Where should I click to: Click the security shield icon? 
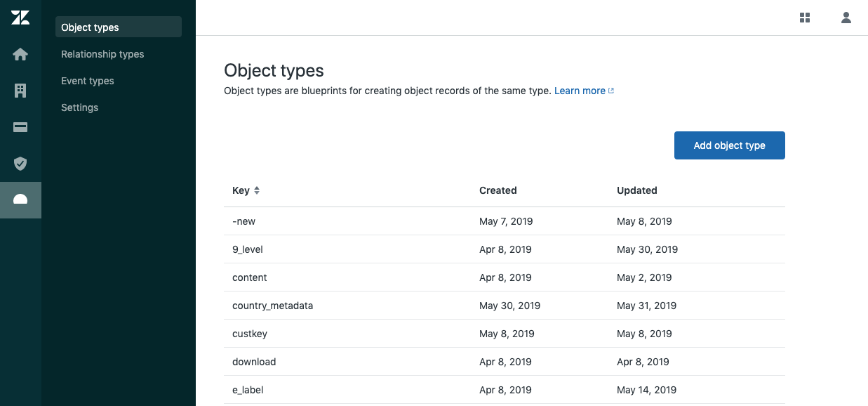pos(20,163)
